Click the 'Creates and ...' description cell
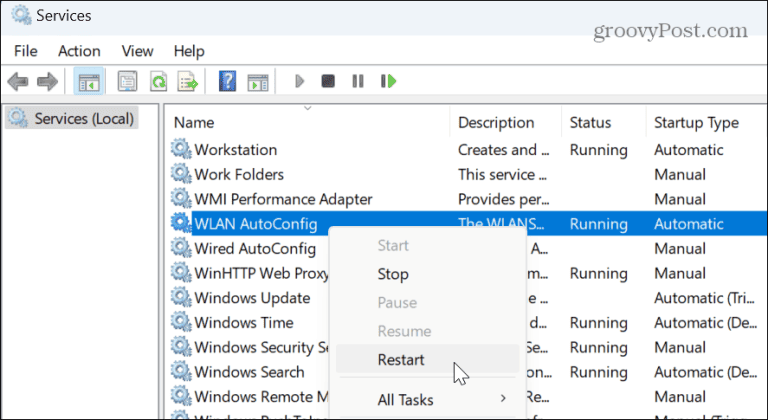The width and height of the screenshot is (768, 420). 504,149
